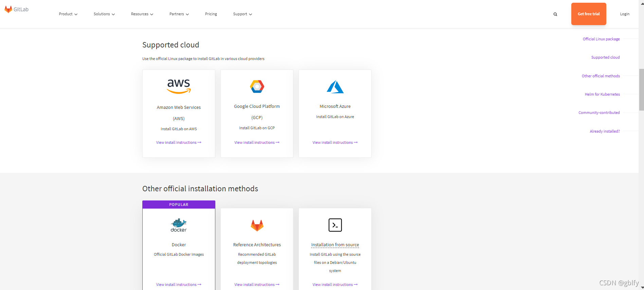Click the Docker whale logo
The width and height of the screenshot is (644, 290).
click(x=179, y=225)
